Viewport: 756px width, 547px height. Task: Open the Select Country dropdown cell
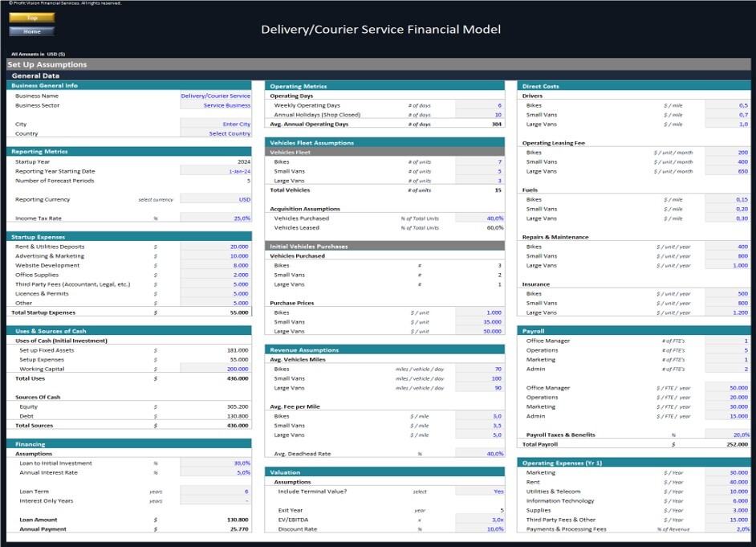coord(216,133)
